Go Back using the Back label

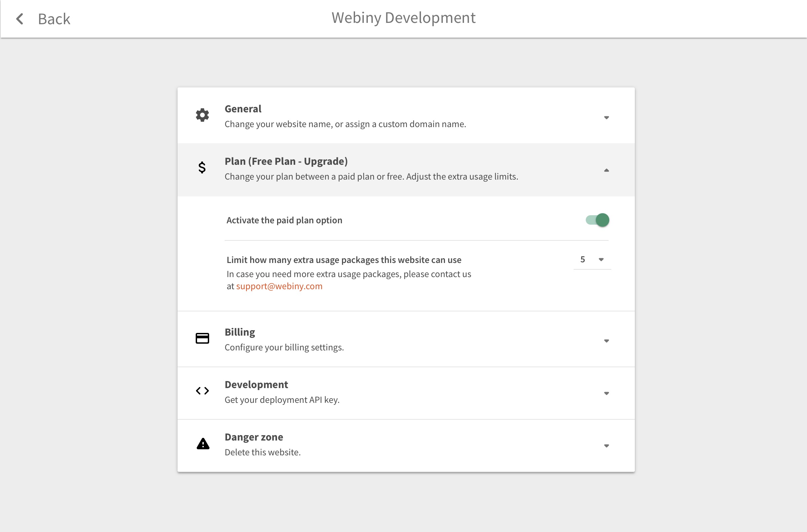[x=54, y=19]
